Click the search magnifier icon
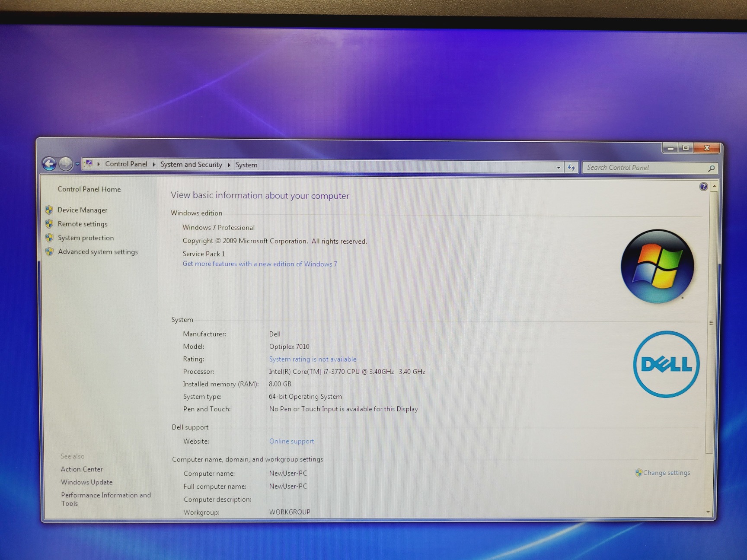The width and height of the screenshot is (747, 560). coord(711,169)
